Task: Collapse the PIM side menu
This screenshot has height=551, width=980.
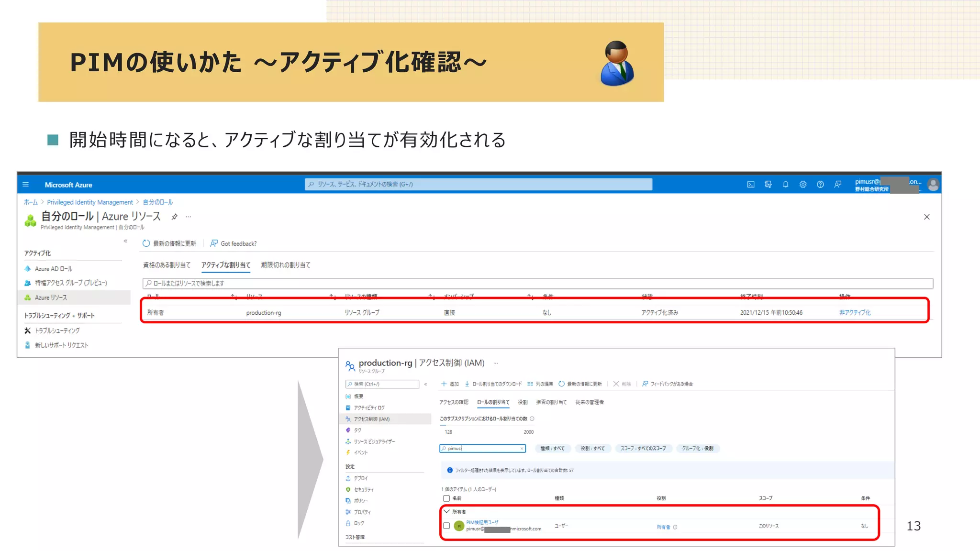Action: point(125,241)
